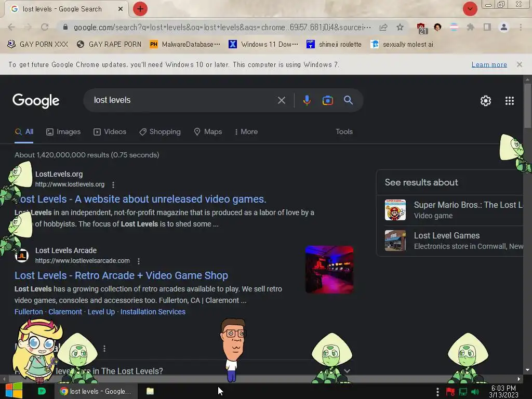Open Lost Levels unreleased video games result
The width and height of the screenshot is (532, 399).
(140, 199)
